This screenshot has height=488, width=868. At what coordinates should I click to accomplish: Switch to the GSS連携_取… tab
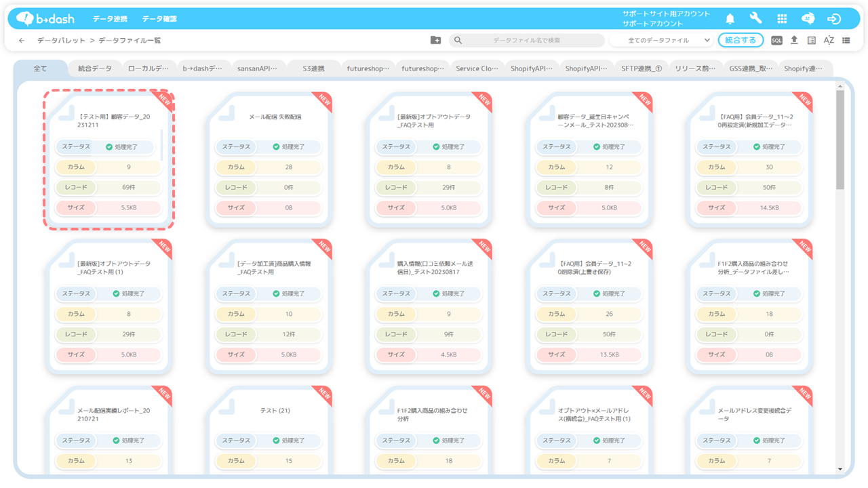[x=751, y=68]
